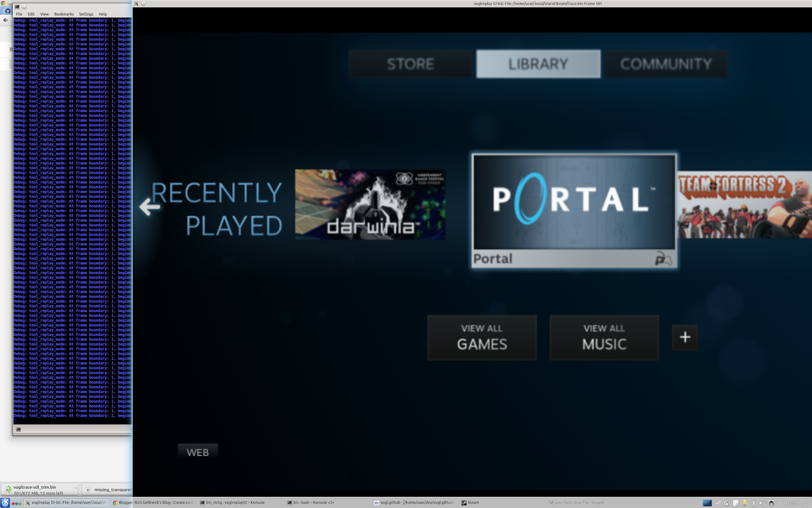Click the GitHub tab icon in Chrome
The image size is (812, 508).
pyautogui.click(x=8, y=11)
